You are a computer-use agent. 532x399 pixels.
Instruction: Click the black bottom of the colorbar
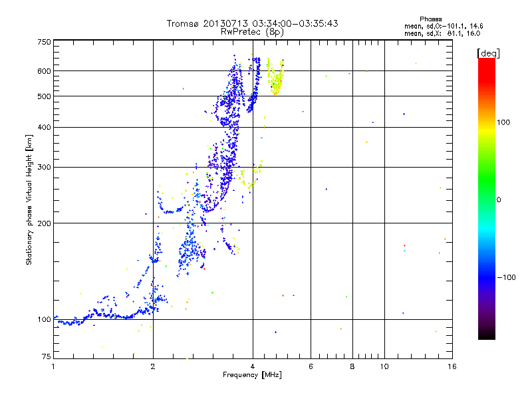487,334
